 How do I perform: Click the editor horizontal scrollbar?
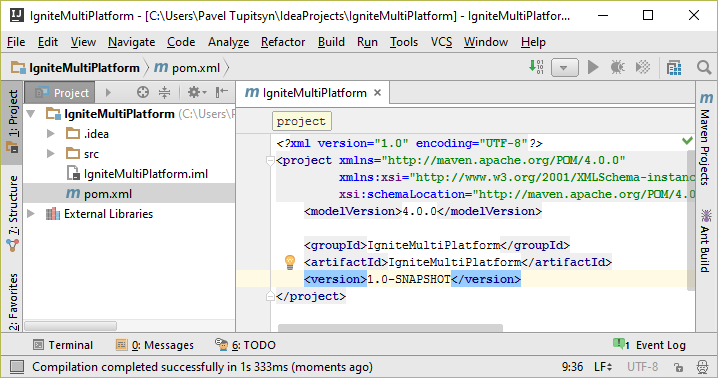(x=390, y=328)
